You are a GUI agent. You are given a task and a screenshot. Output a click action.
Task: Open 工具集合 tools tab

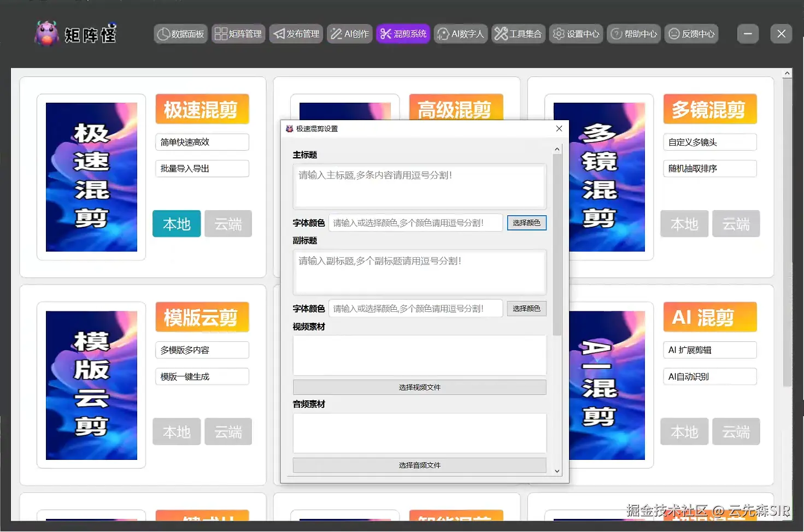[x=518, y=34]
